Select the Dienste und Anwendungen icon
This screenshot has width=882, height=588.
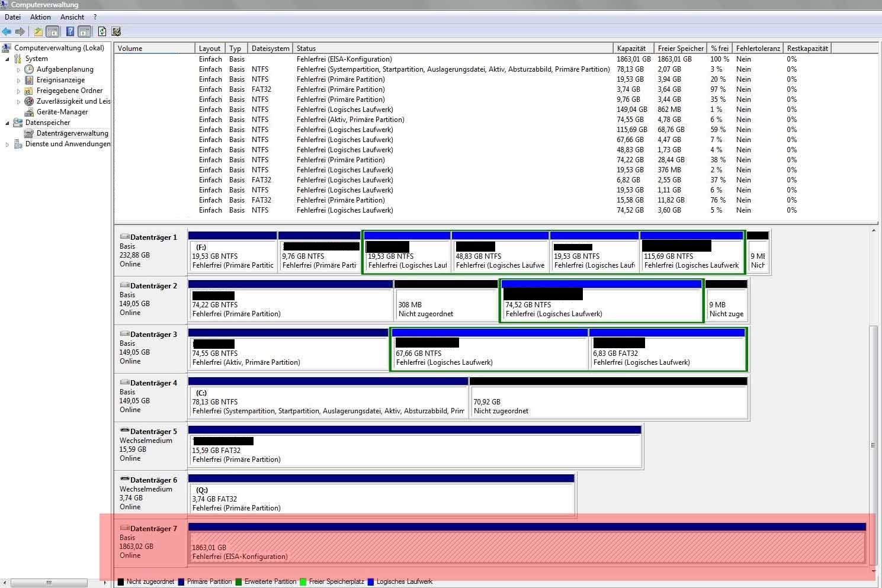[18, 144]
